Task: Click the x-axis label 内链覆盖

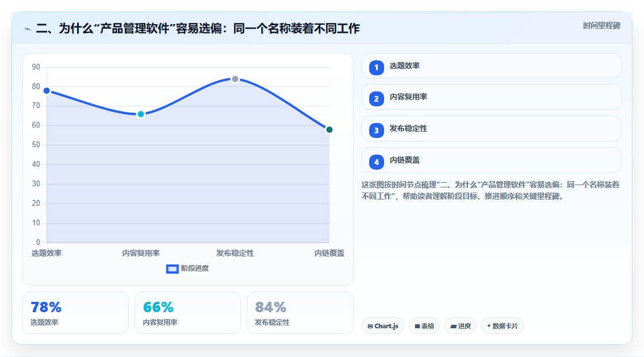Action: [x=329, y=253]
